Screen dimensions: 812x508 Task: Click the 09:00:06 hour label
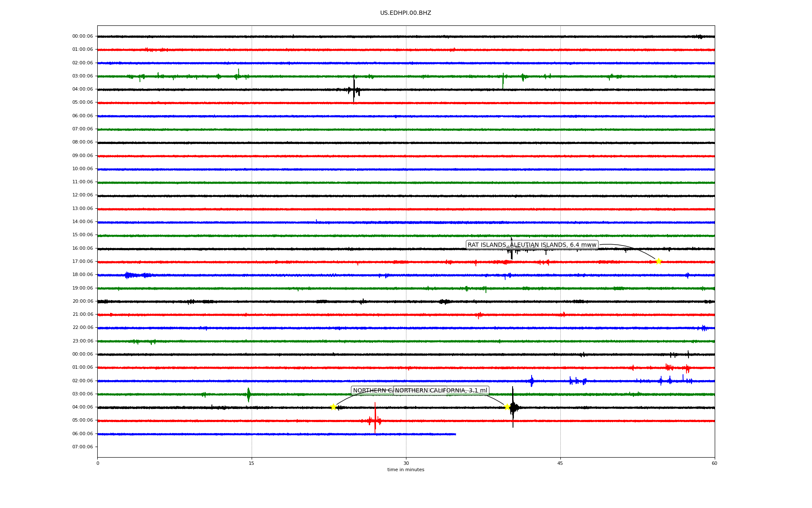pyautogui.click(x=82, y=155)
